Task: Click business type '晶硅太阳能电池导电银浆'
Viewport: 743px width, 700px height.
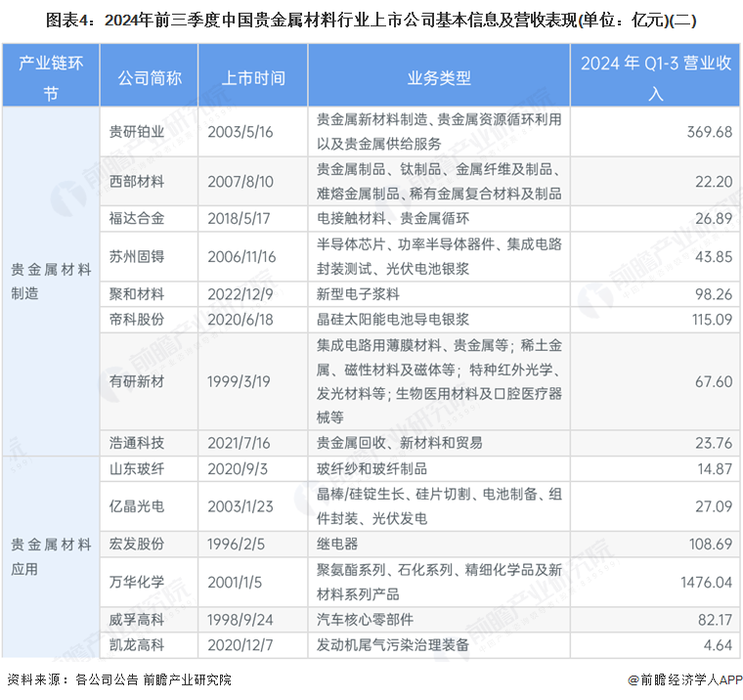Action: 393,320
